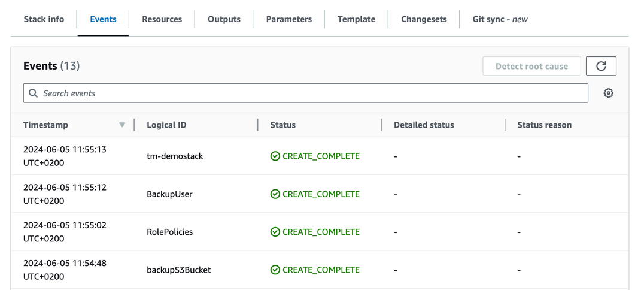Sort by the Logical ID column header

pyautogui.click(x=166, y=125)
